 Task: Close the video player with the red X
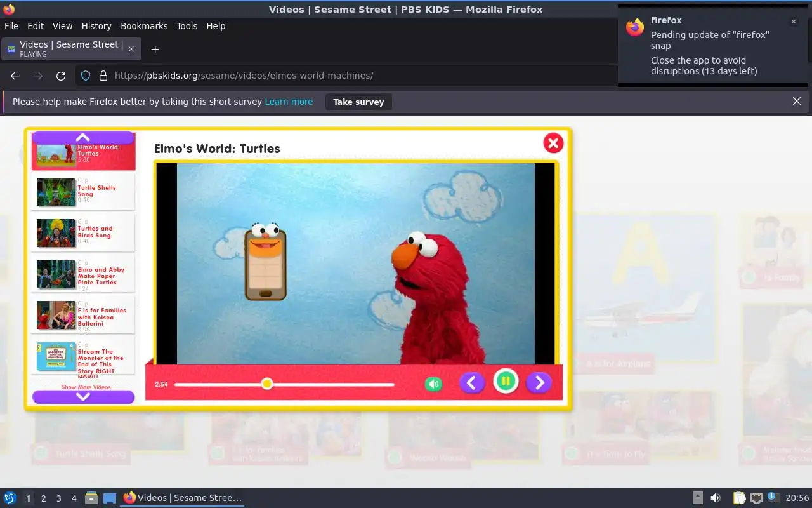point(553,143)
